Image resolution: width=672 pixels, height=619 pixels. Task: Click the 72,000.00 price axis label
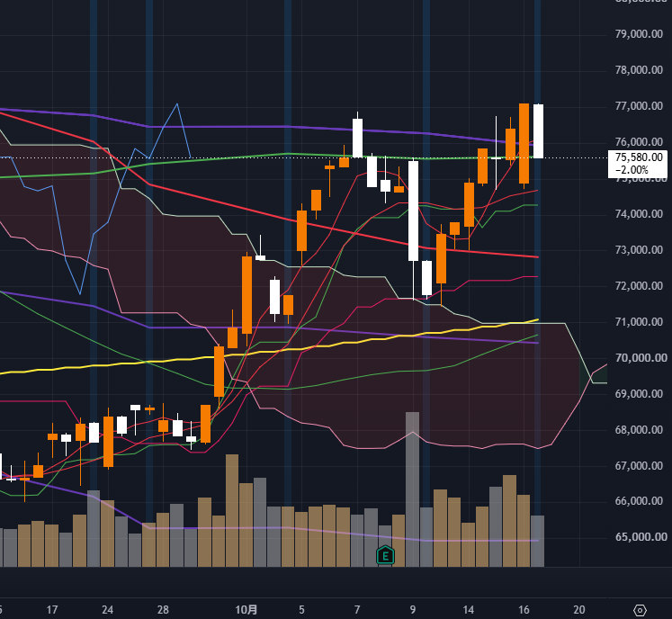639,286
